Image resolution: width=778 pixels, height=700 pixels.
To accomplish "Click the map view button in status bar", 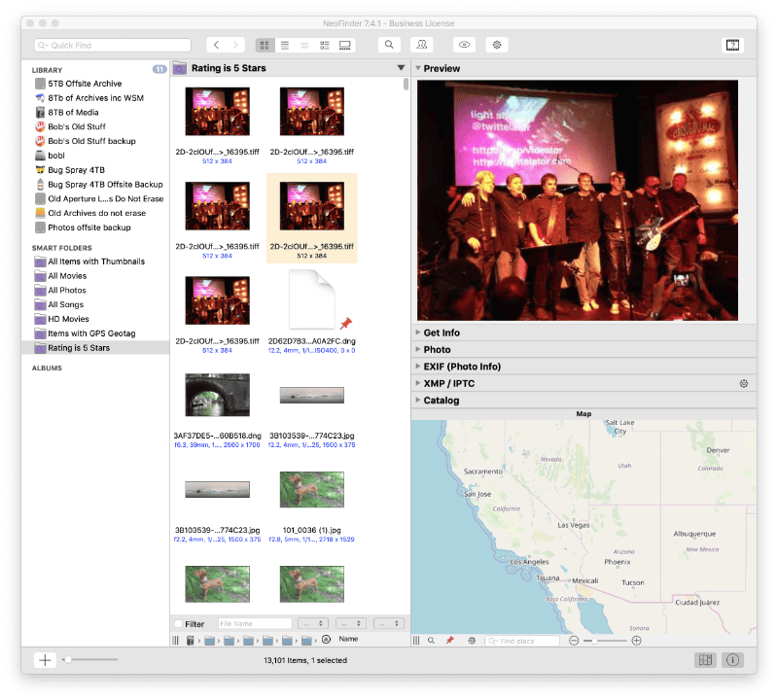I will (x=706, y=660).
